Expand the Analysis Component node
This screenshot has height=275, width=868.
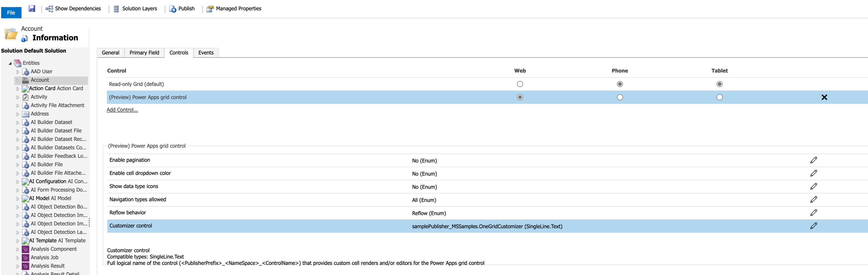pos(18,249)
